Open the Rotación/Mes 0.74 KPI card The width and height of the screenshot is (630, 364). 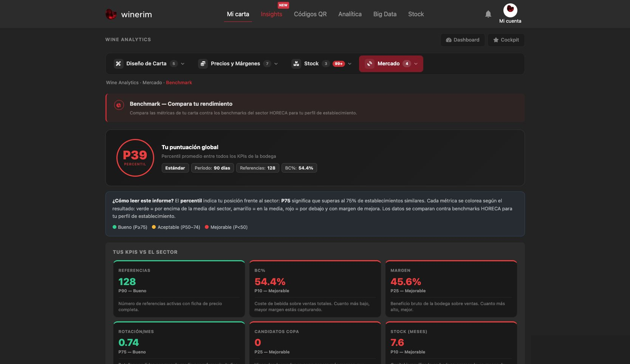click(x=179, y=342)
